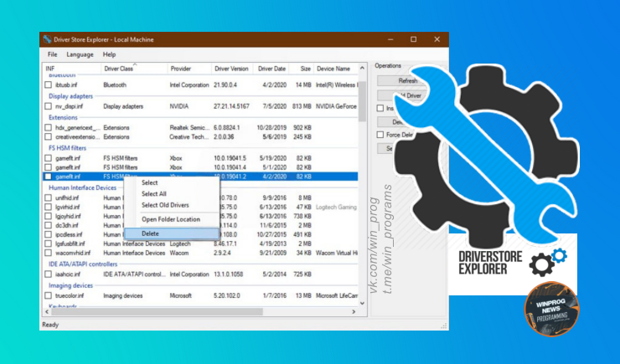
Task: Tick the lgjoyhid.inf checkbox
Action: click(49, 216)
